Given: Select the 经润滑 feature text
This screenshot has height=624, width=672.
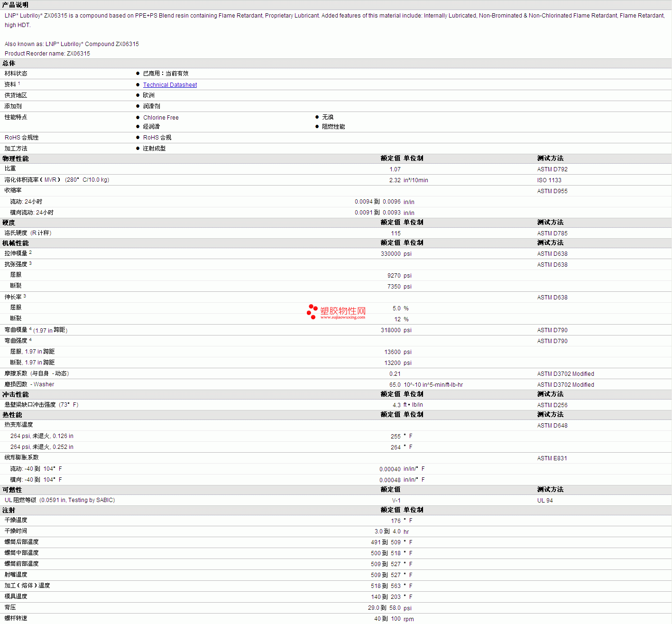Looking at the screenshot, I should pyautogui.click(x=152, y=127).
